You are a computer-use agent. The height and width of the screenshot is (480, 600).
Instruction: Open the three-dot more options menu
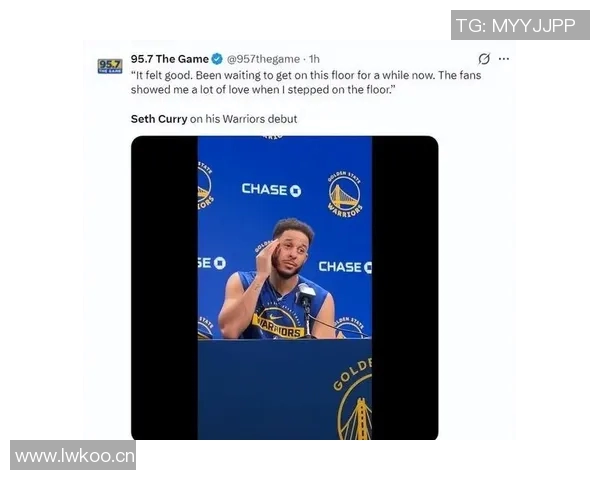pos(504,59)
